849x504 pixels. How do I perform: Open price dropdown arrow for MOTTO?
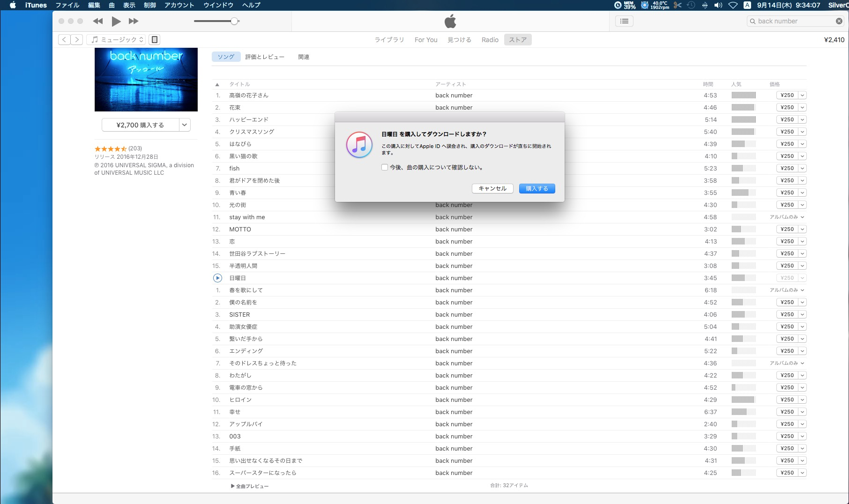coord(803,230)
